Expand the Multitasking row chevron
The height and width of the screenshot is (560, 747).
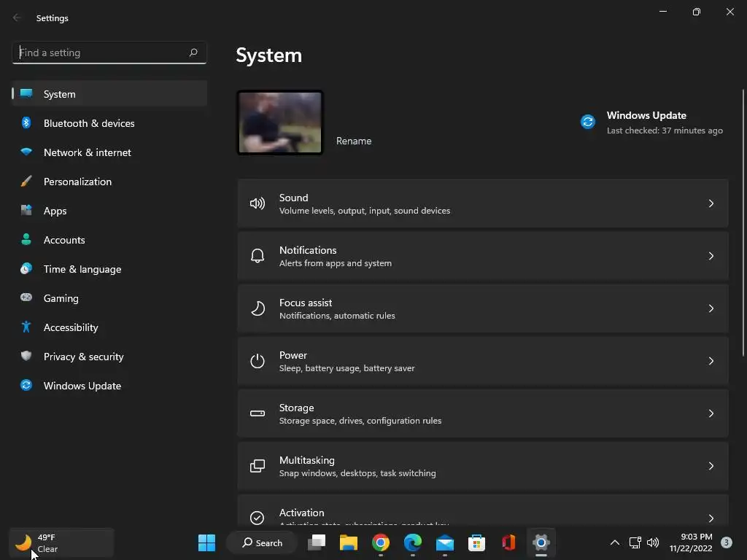pos(711,466)
